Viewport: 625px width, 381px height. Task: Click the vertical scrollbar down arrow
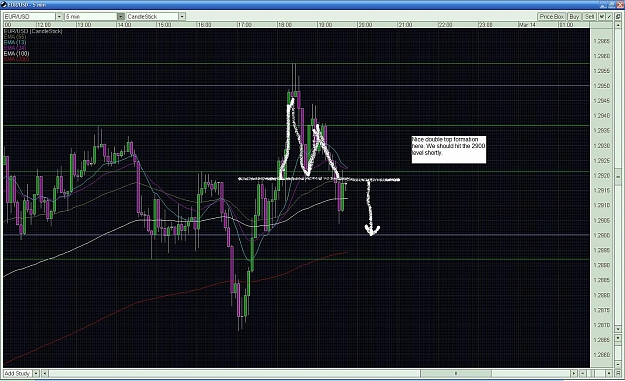click(x=618, y=329)
